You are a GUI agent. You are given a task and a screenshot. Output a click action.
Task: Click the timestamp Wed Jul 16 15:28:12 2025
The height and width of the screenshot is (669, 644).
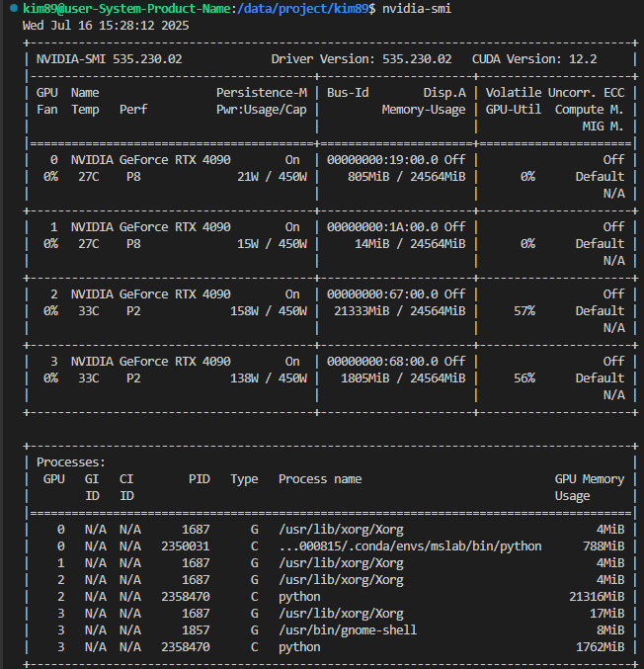tap(106, 26)
